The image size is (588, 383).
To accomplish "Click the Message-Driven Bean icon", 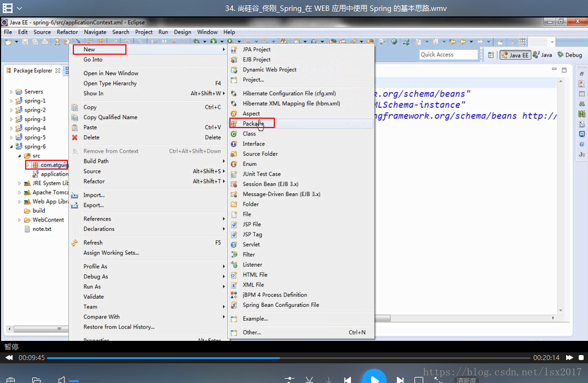I will [234, 194].
